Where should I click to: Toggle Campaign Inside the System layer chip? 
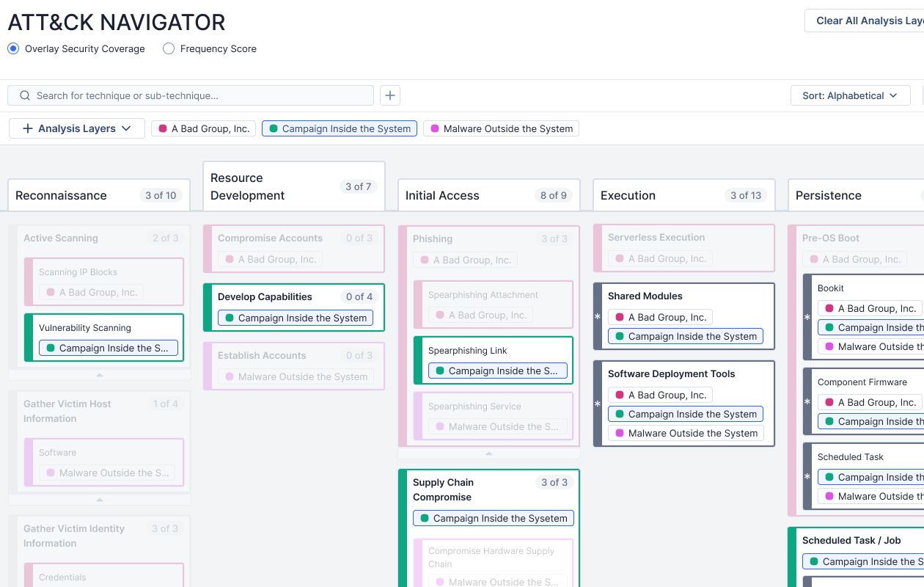[x=340, y=128]
